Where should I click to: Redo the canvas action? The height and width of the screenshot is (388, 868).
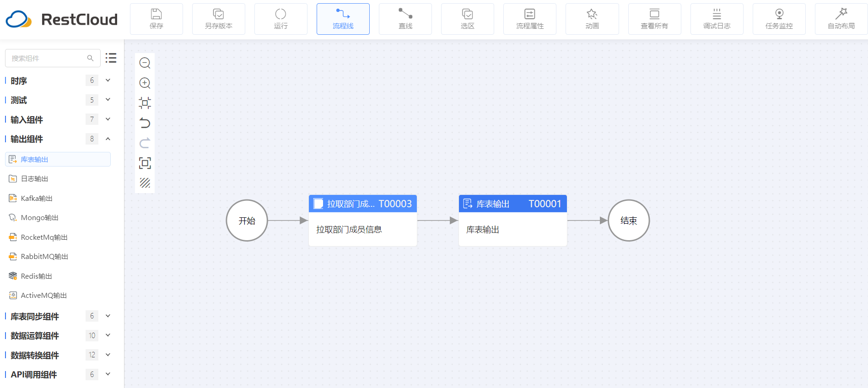145,143
